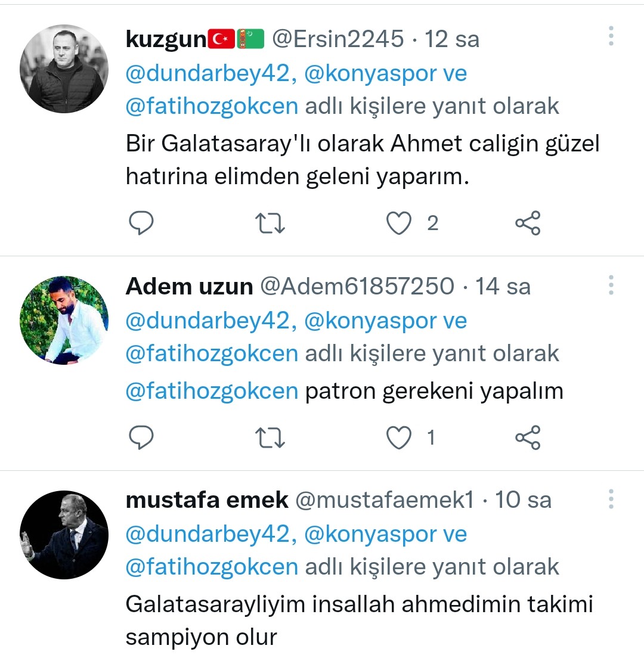Share kuzgun's tweet
Viewport: 644px width, 664px height.
[528, 223]
